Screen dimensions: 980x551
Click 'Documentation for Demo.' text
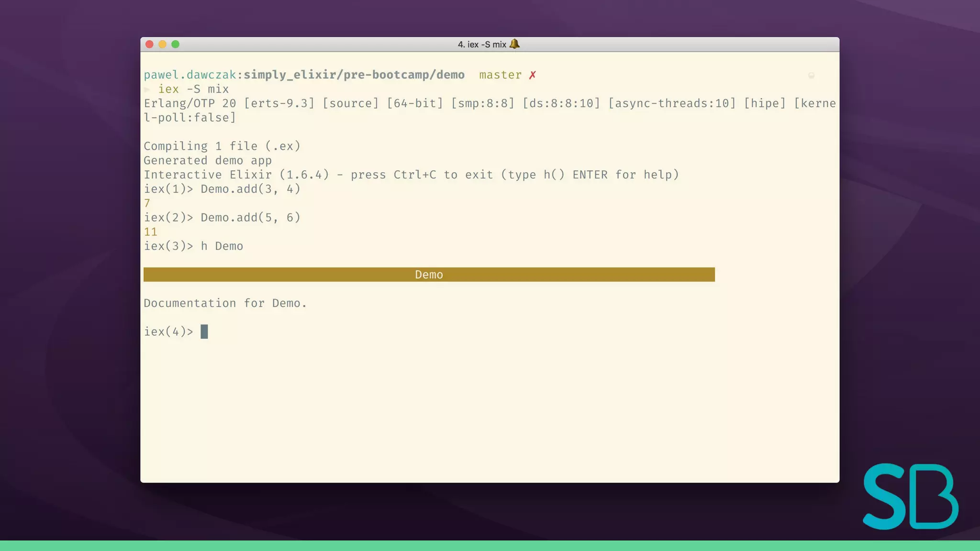225,303
